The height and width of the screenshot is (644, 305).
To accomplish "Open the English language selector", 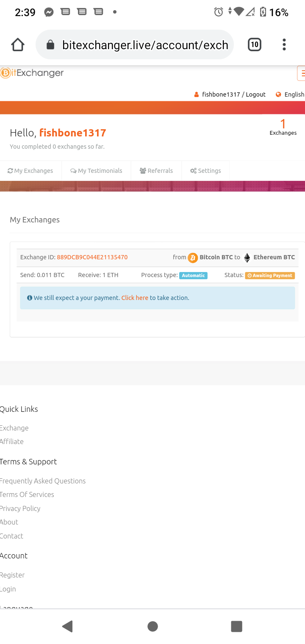I will pyautogui.click(x=290, y=94).
